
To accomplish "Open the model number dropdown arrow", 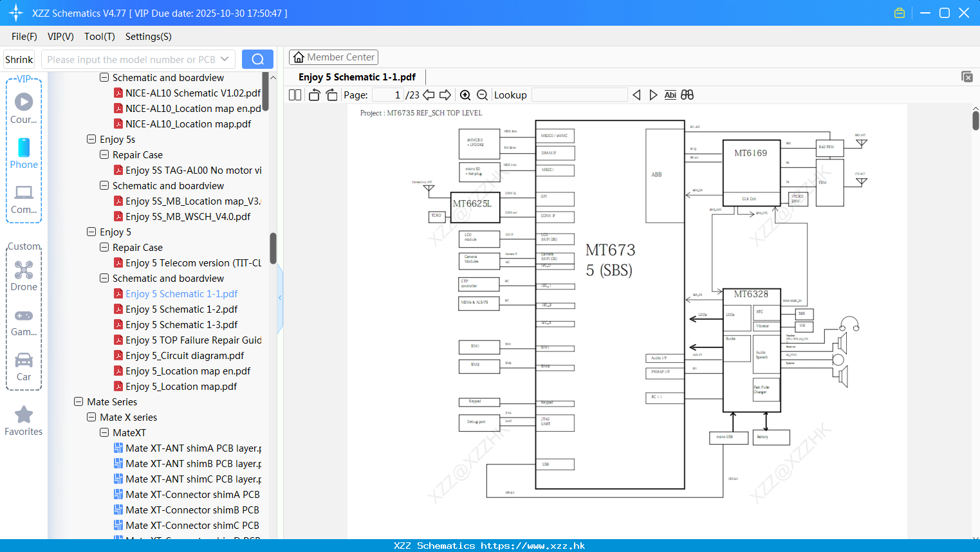I will click(225, 59).
